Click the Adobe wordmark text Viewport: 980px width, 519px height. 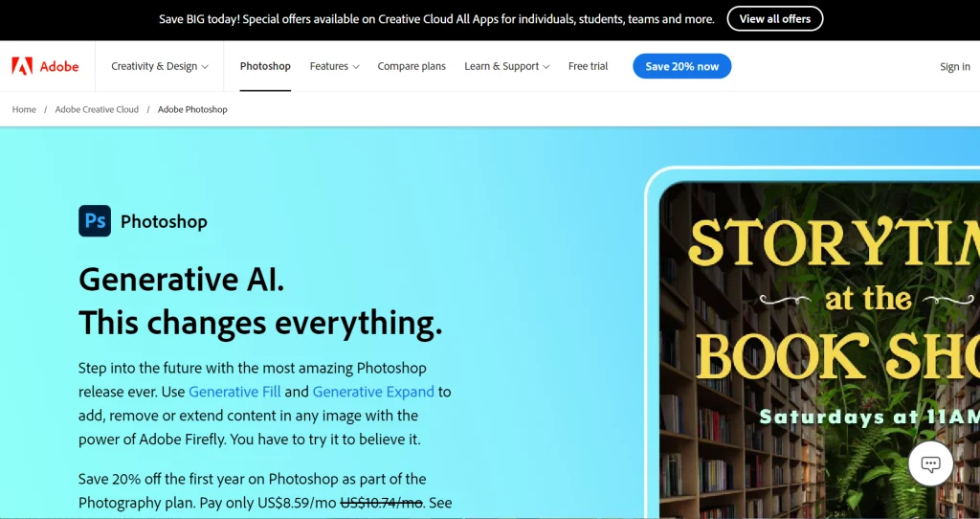tap(59, 66)
